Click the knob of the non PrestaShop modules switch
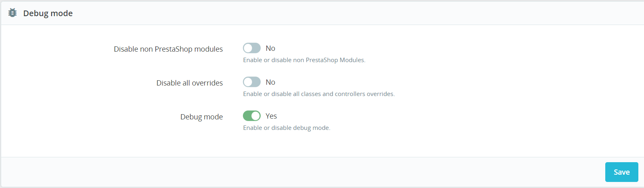Screen dimensions: 644x188 (248, 48)
